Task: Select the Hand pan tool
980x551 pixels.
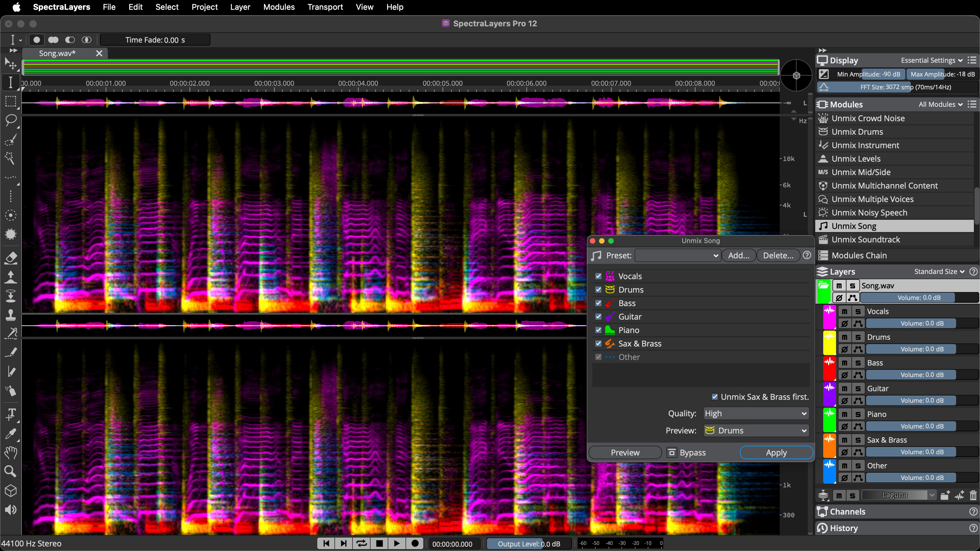Action: (11, 452)
